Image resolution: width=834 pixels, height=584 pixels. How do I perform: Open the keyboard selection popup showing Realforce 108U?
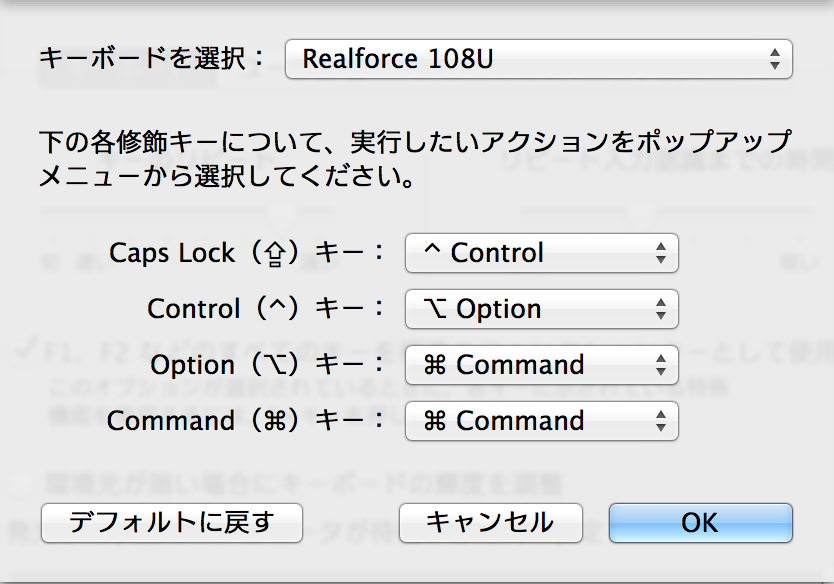(x=541, y=59)
